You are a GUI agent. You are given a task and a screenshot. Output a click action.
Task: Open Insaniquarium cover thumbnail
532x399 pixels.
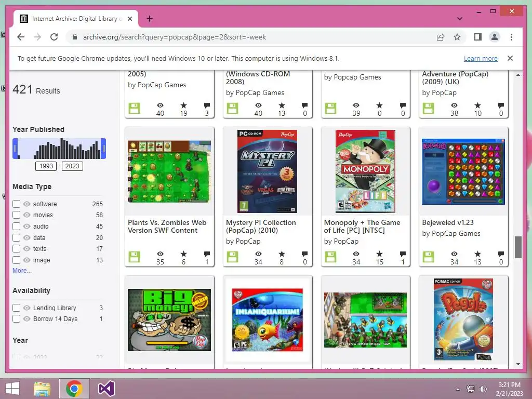coord(268,320)
